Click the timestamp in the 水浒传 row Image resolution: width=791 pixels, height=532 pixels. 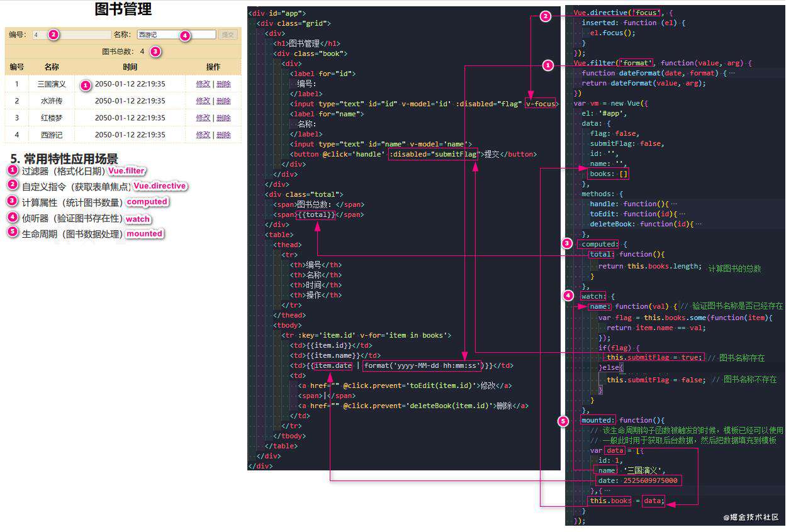[x=130, y=101]
